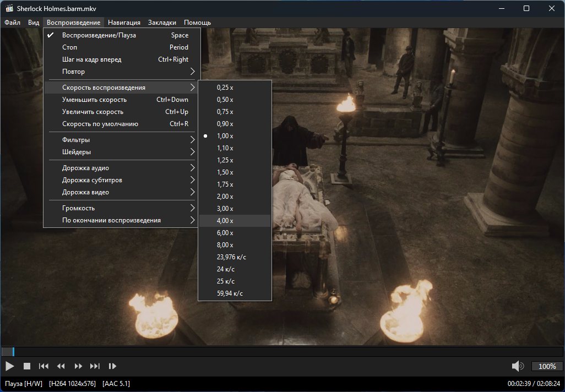Mute audio using the speaker icon
The image size is (565, 392).
(x=517, y=366)
